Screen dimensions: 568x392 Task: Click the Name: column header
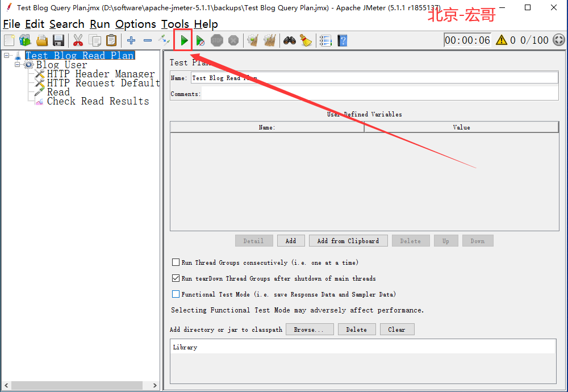coord(267,127)
